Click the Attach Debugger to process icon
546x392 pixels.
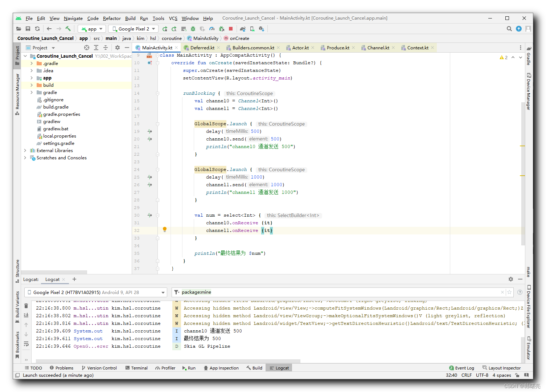pos(221,29)
